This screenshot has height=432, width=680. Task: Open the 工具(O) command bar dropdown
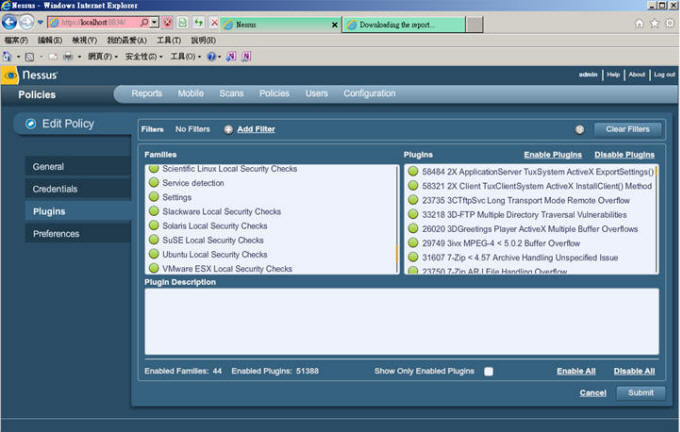click(186, 57)
